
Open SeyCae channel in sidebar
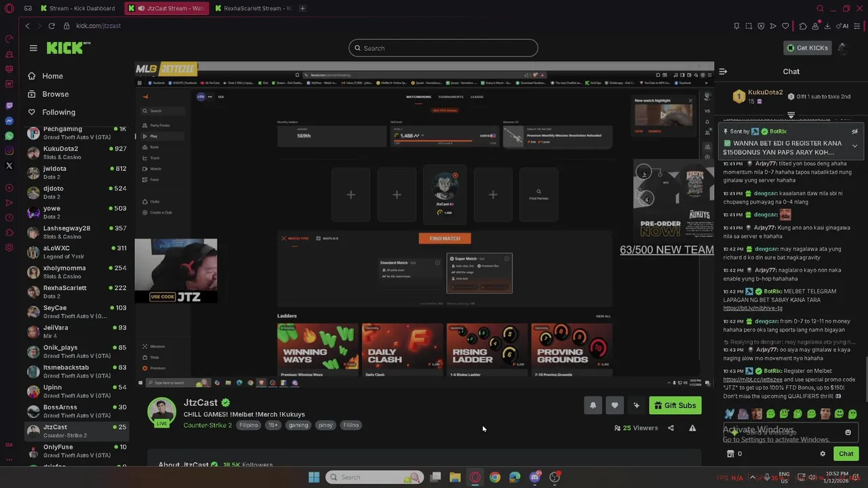[76, 312]
